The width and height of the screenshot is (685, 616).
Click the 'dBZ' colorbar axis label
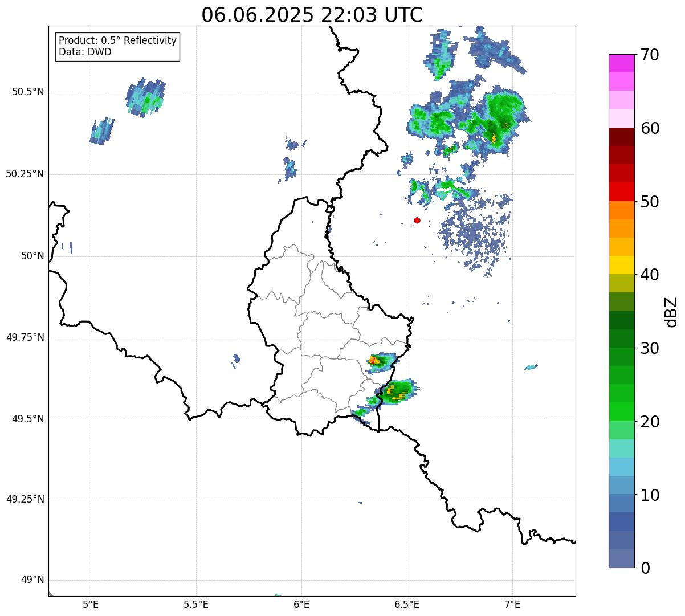(671, 312)
